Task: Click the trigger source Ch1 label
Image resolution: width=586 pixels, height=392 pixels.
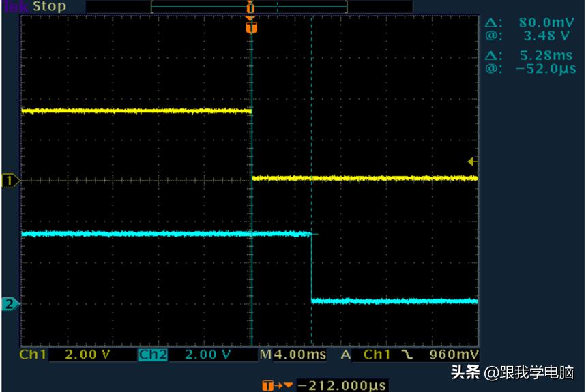Action: pos(377,355)
